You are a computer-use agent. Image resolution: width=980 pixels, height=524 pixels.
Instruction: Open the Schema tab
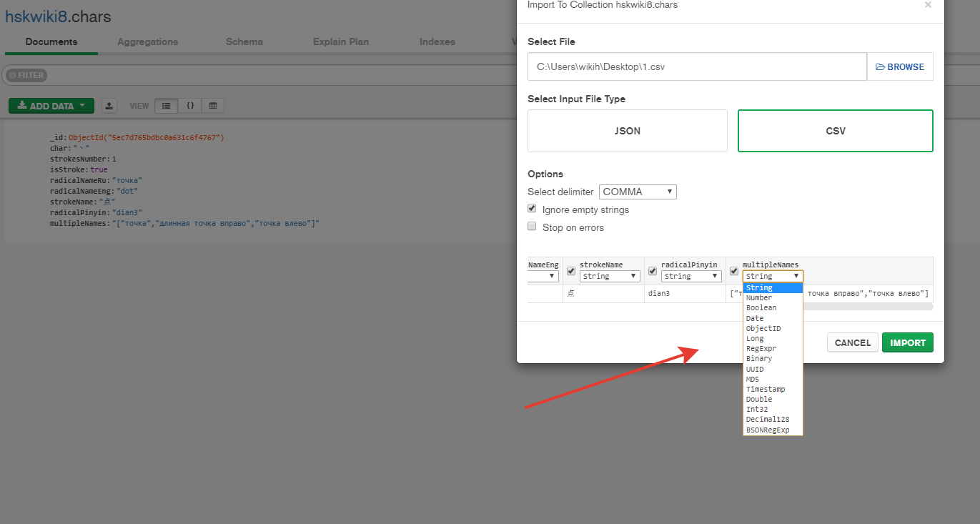[x=244, y=41]
